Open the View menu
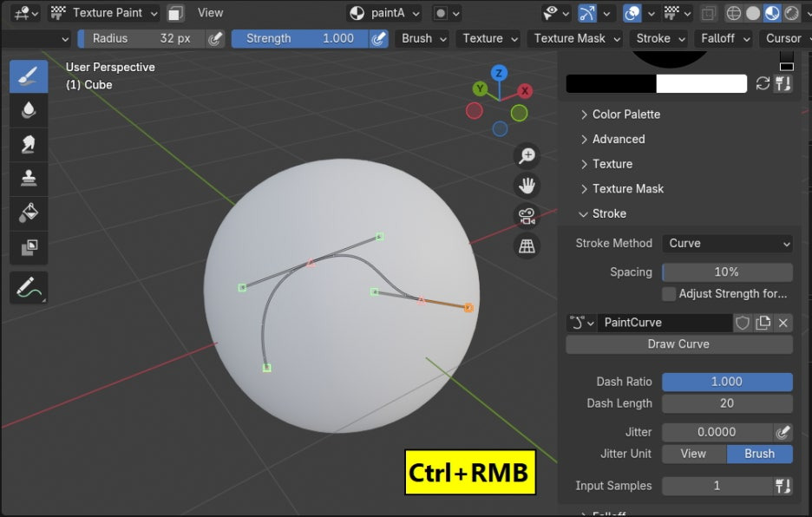The width and height of the screenshot is (812, 517). click(x=210, y=13)
